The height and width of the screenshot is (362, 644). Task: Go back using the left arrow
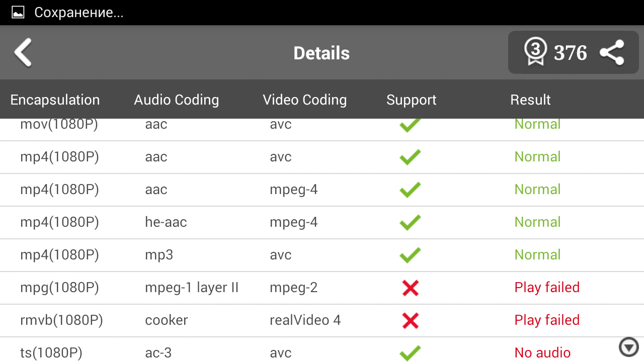pos(23,52)
